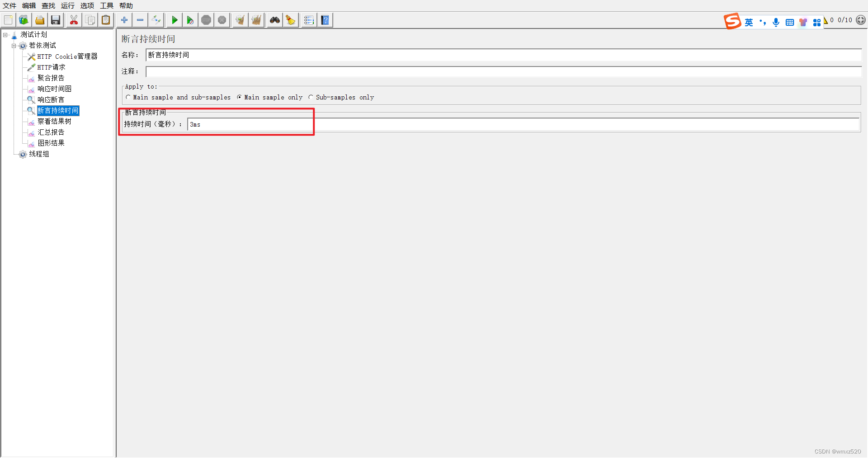The height and width of the screenshot is (458, 868).
Task: Open the Sogou soft keyboard icon
Action: [790, 22]
